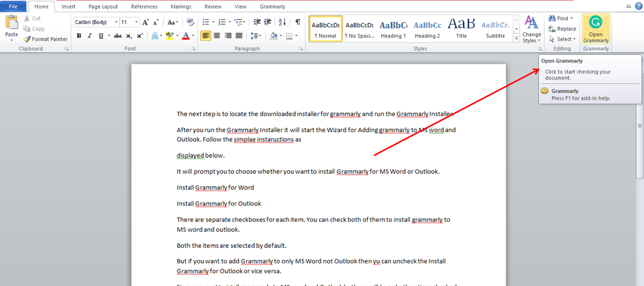Open the Grammarly ribbon tab
Screen dimensions: 644x286
pos(272,6)
